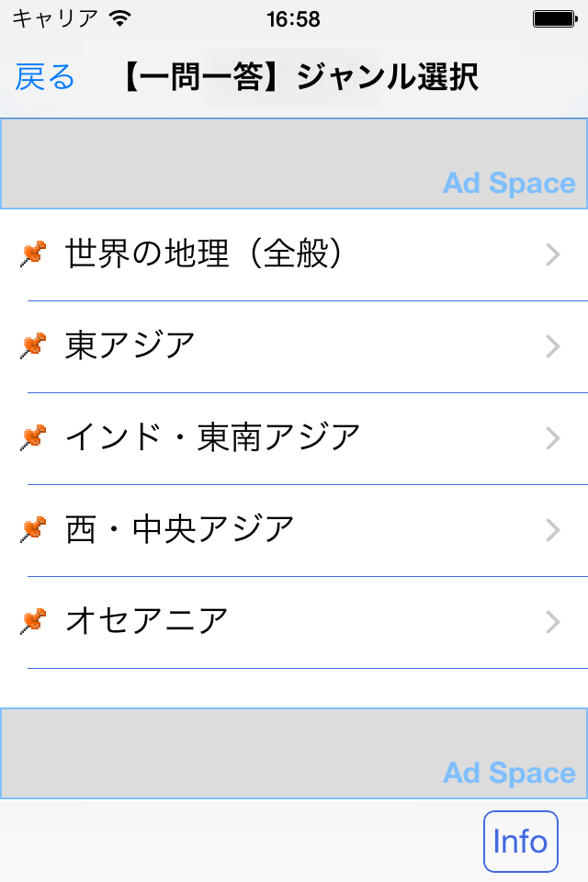
Task: Expand chevron on 世界の地理（全般） row
Action: 552,254
